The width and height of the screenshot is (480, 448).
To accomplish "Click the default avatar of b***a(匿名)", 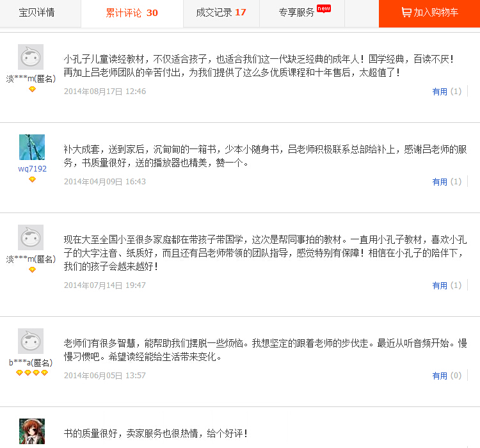I will pos(31,341).
